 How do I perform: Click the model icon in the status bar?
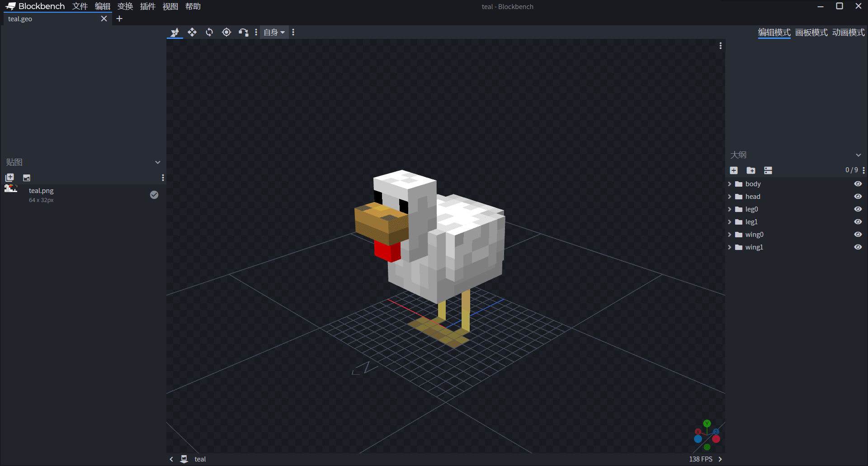coord(184,459)
